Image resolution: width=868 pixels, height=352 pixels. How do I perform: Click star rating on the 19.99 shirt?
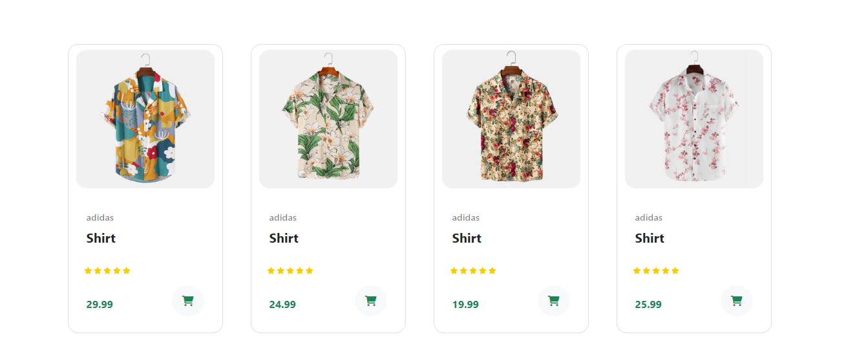click(473, 270)
